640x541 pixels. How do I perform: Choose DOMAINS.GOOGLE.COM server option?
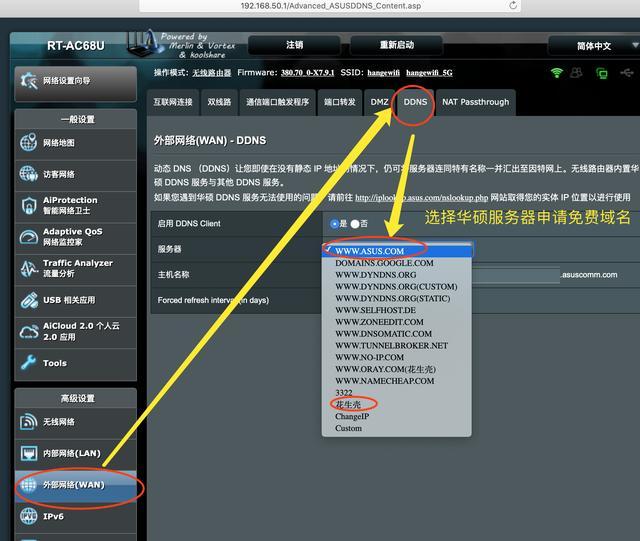tap(397, 263)
